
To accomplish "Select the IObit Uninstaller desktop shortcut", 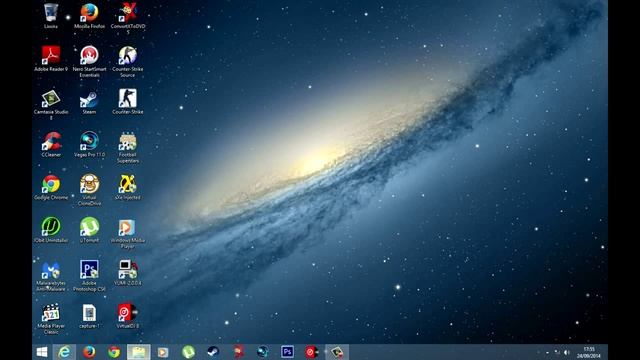I will click(51, 230).
